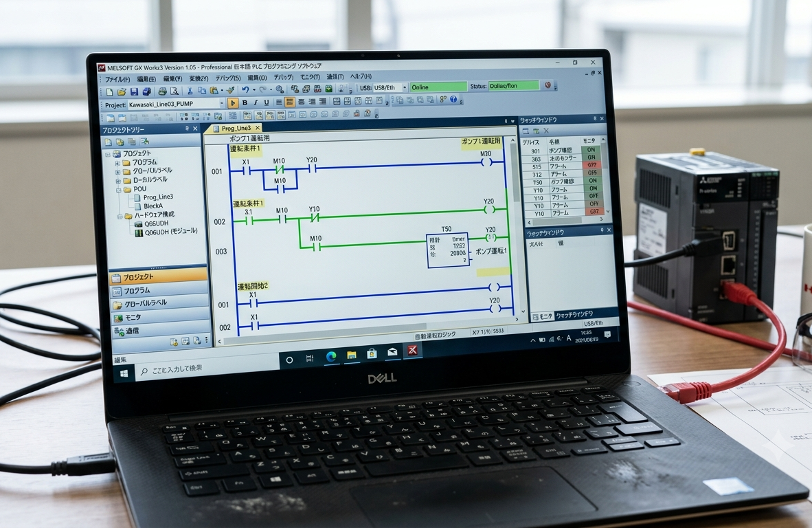Click the red icon right of Status field
This screenshot has height=528, width=812.
[x=548, y=85]
